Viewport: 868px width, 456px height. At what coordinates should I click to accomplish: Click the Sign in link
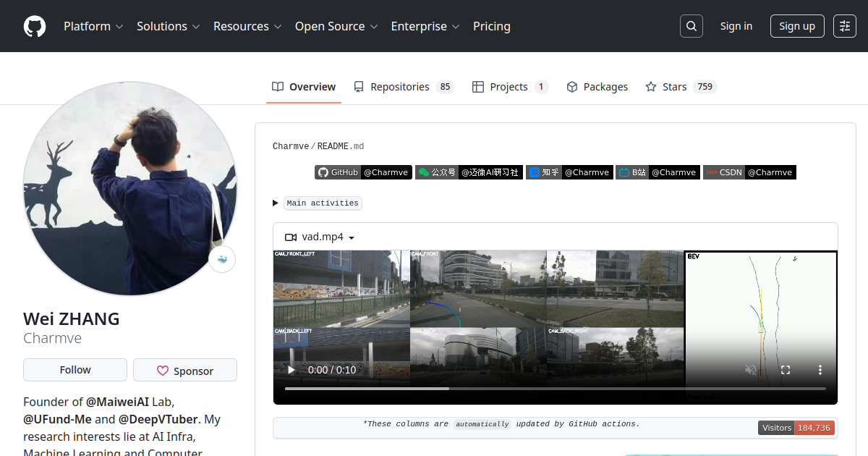click(x=736, y=26)
